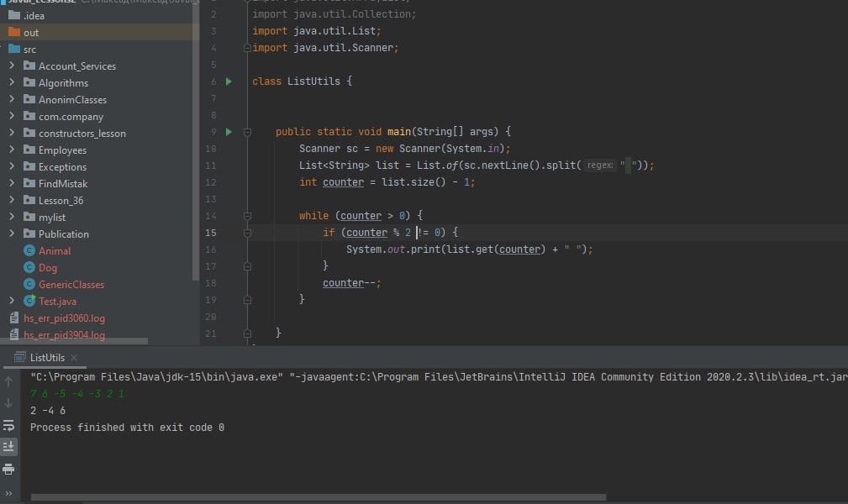Viewport: 848px width, 504px height.
Task: Place cursor on class ListUtils declaration
Action: (302, 81)
